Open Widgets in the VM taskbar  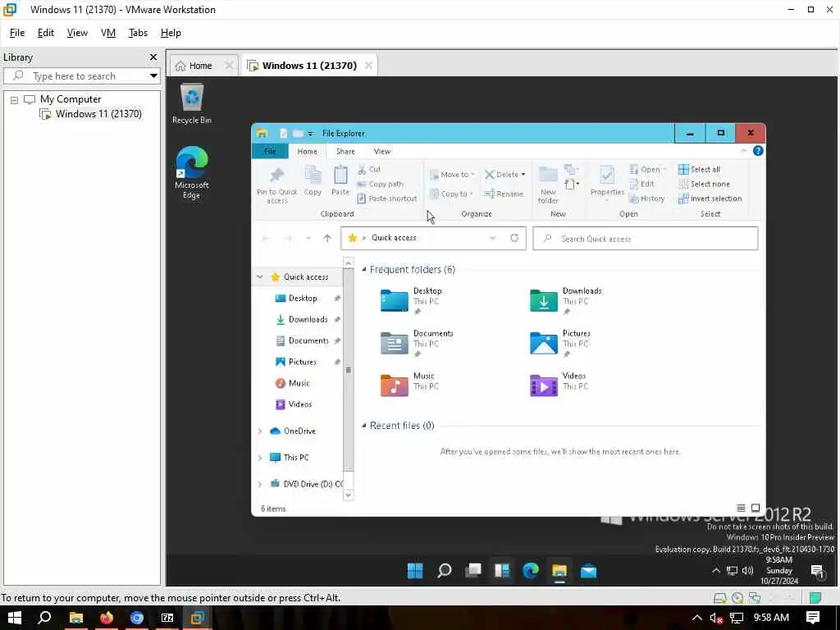[x=502, y=571]
